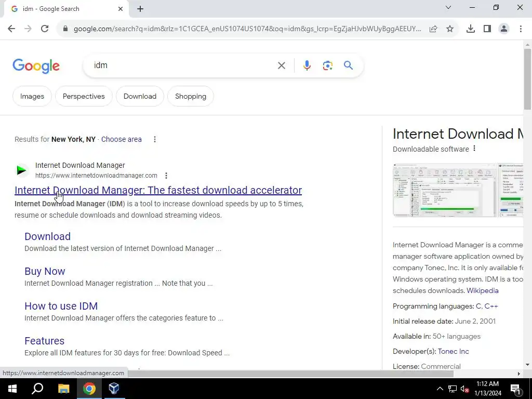The height and width of the screenshot is (399, 532).
Task: Open the taskbar clock and date
Action: coord(487,389)
